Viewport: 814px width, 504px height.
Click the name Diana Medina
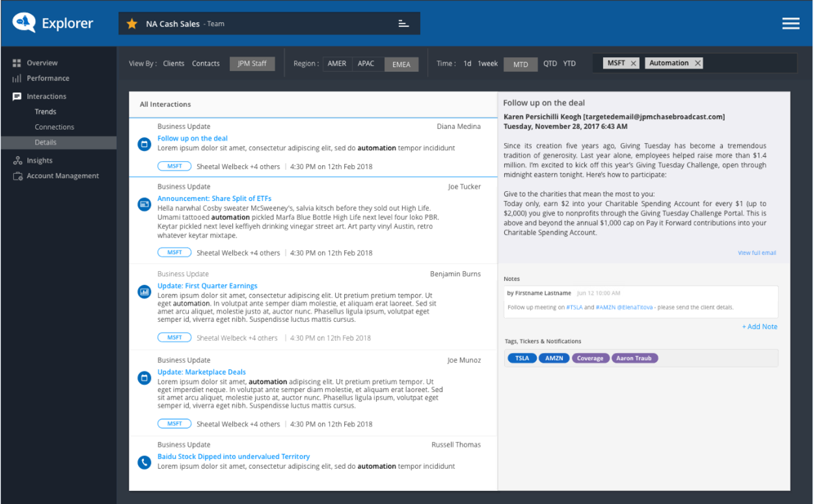pos(459,127)
